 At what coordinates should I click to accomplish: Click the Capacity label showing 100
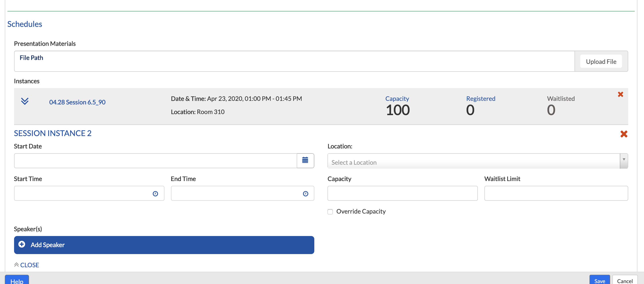tap(397, 99)
